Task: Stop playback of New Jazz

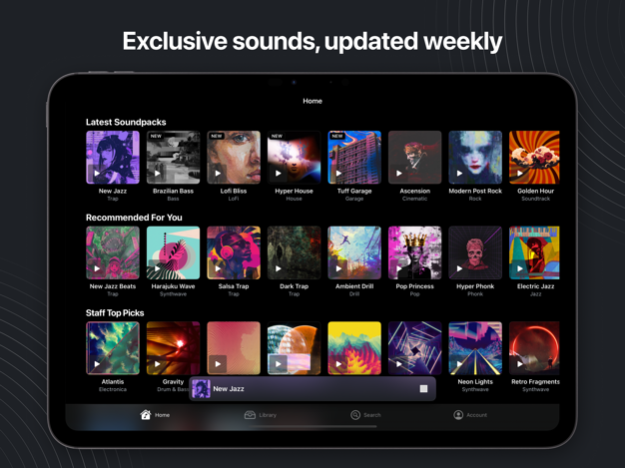Action: click(x=423, y=389)
